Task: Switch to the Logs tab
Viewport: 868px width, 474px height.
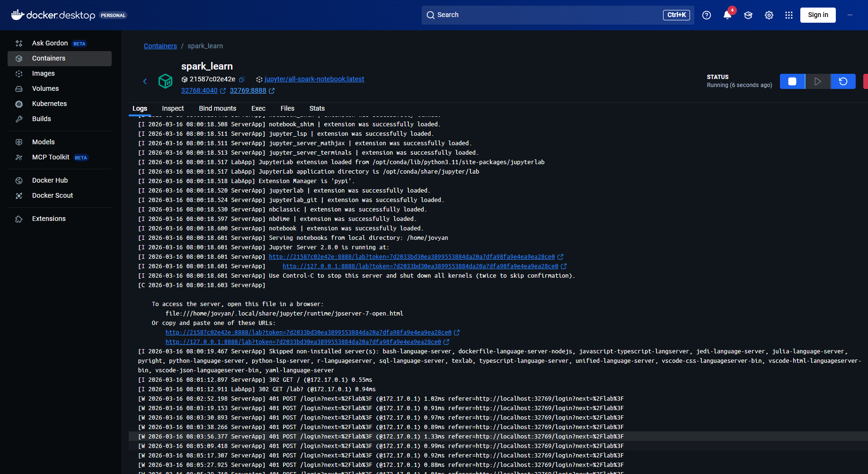Action: (x=140, y=108)
